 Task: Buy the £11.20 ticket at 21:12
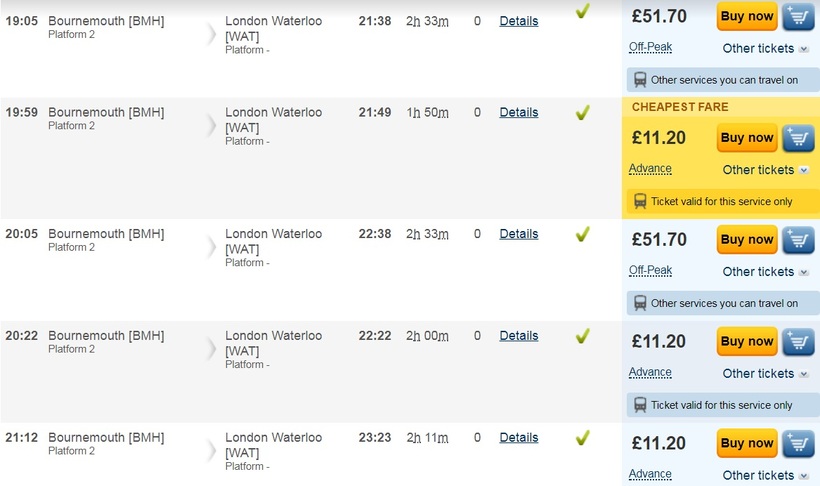coord(747,444)
